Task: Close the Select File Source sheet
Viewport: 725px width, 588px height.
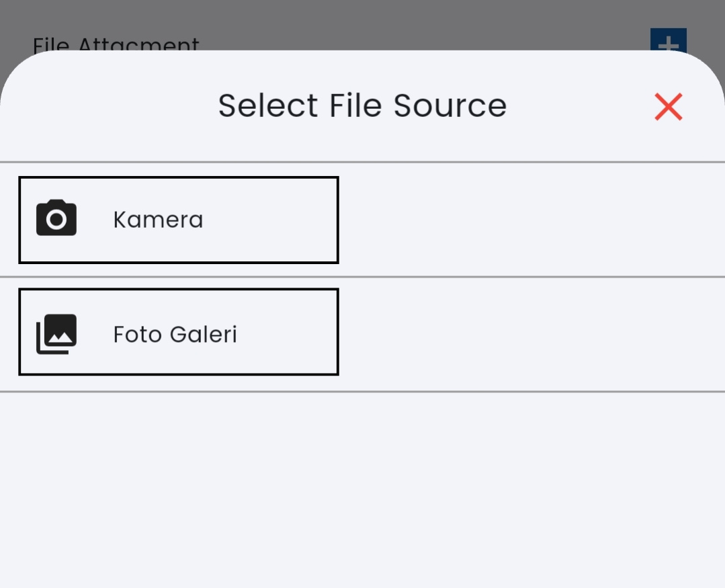Action: click(x=668, y=107)
